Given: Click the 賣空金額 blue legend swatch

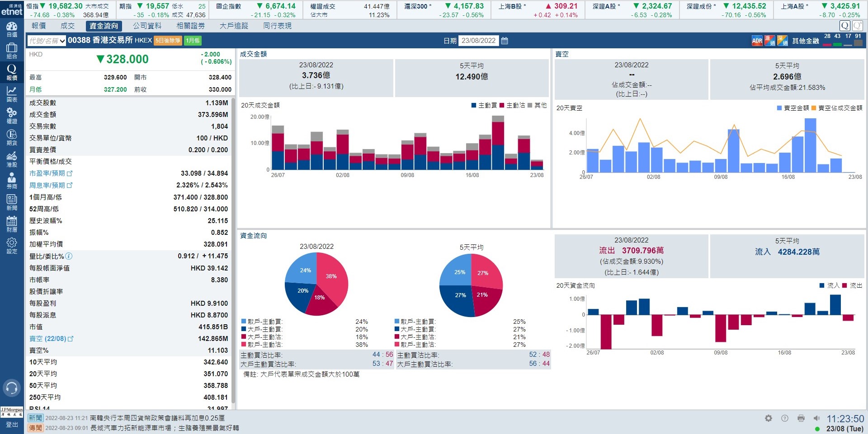Looking at the screenshot, I should pyautogui.click(x=779, y=108).
